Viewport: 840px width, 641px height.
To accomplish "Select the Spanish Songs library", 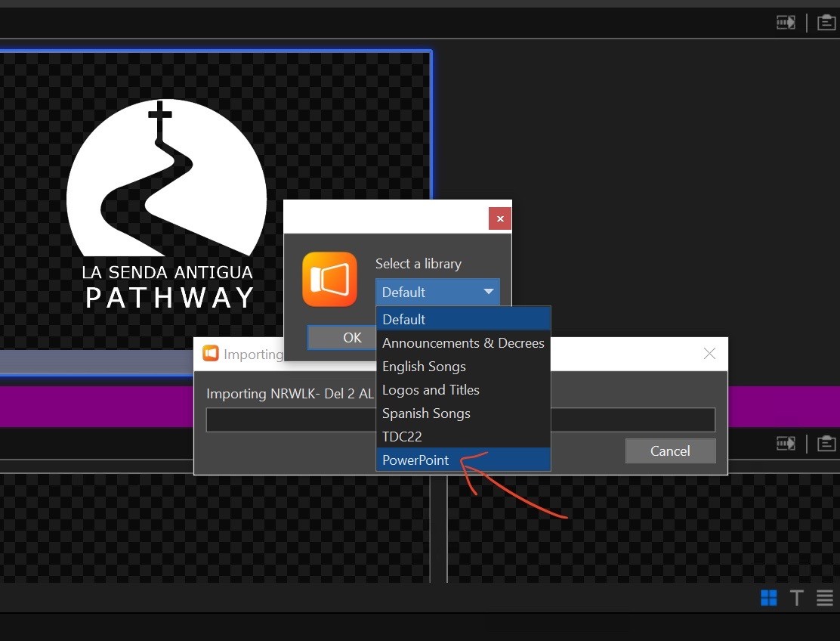I will (x=463, y=413).
